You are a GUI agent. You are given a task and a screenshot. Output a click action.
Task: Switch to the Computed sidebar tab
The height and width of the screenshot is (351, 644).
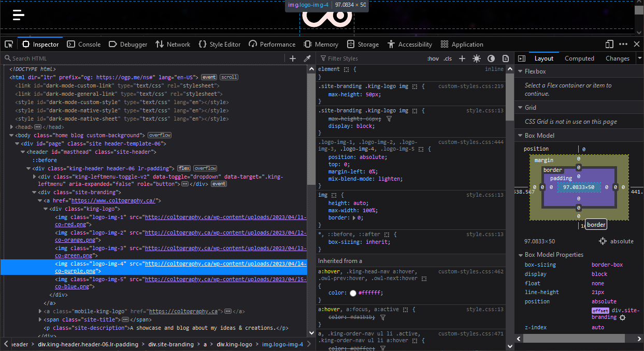coord(579,58)
